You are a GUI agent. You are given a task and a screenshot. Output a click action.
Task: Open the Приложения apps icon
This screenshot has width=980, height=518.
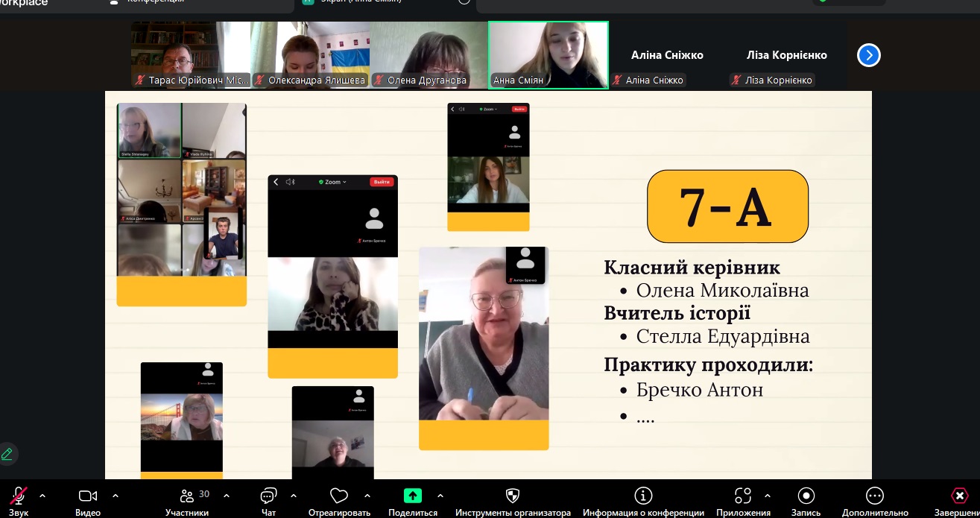[x=743, y=497]
